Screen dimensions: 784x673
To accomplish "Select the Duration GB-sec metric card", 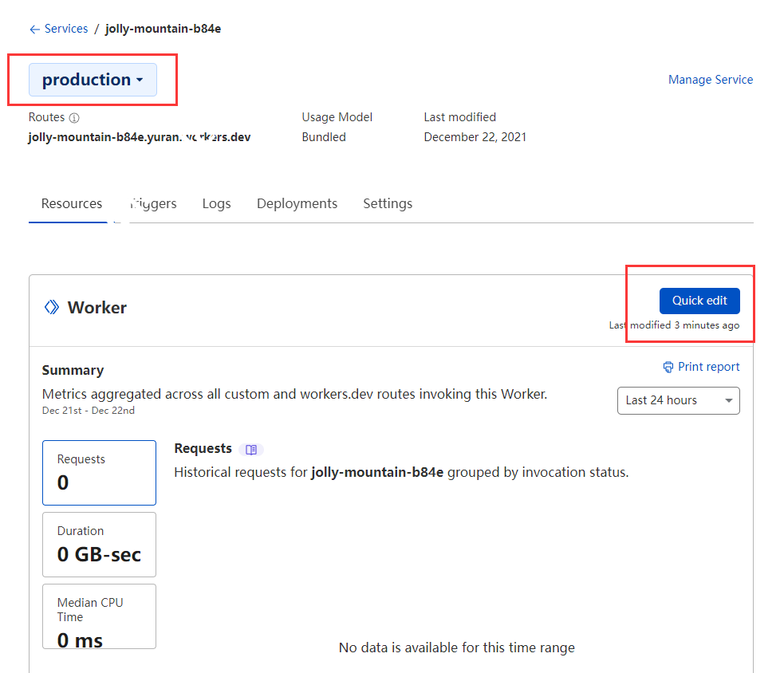I will point(99,544).
